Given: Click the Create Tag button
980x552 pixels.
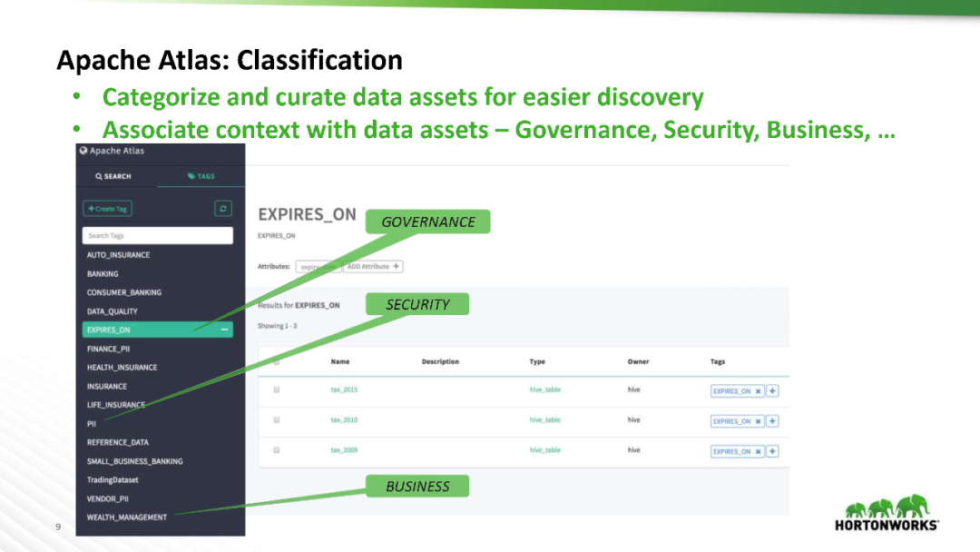Looking at the screenshot, I should click(107, 209).
